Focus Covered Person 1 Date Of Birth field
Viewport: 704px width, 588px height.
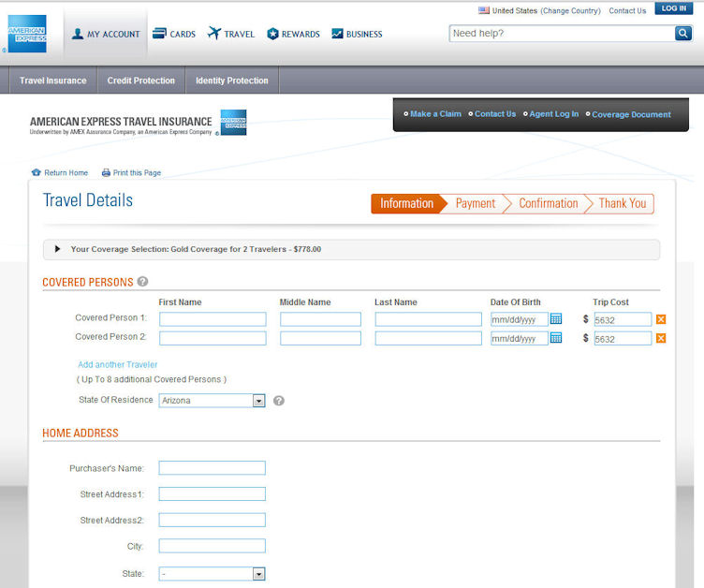tap(520, 319)
